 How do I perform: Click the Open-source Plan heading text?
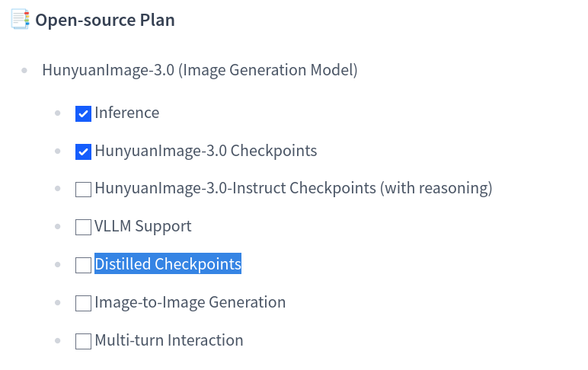105,21
